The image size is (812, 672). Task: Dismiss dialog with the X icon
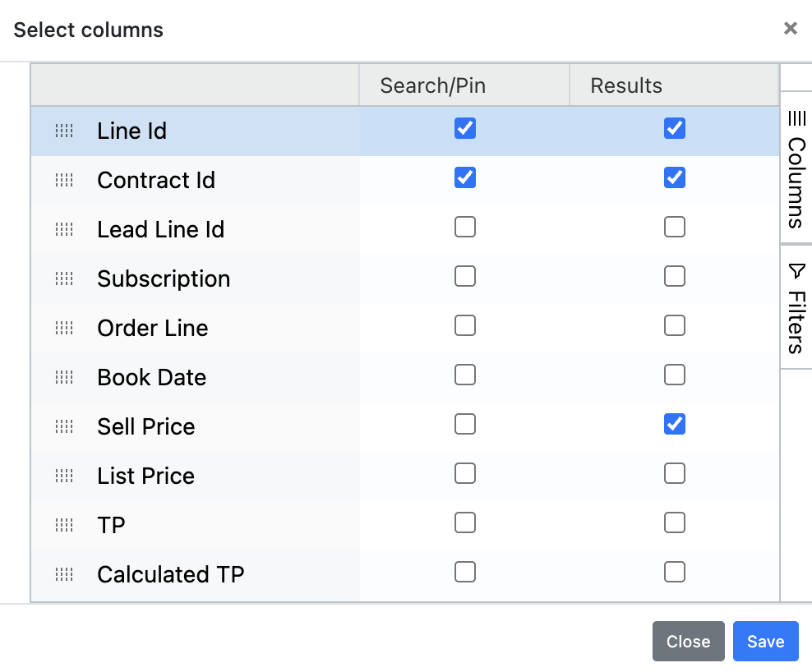[791, 29]
